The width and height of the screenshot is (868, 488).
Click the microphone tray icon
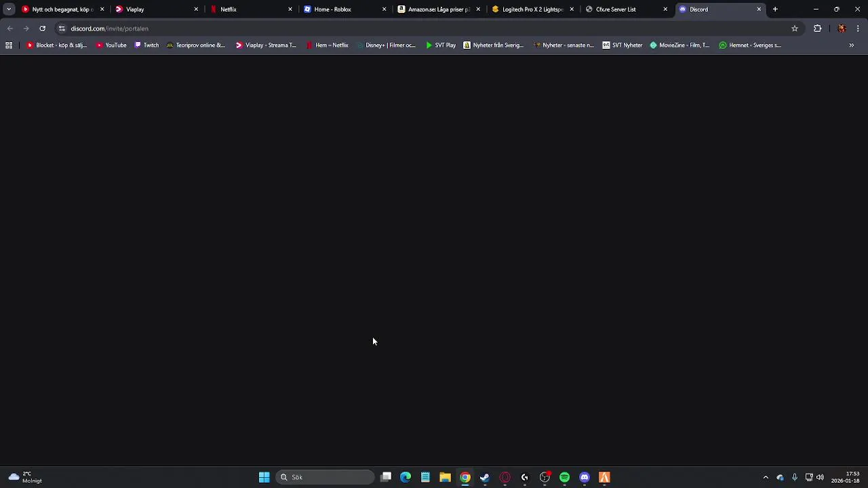coord(795,477)
